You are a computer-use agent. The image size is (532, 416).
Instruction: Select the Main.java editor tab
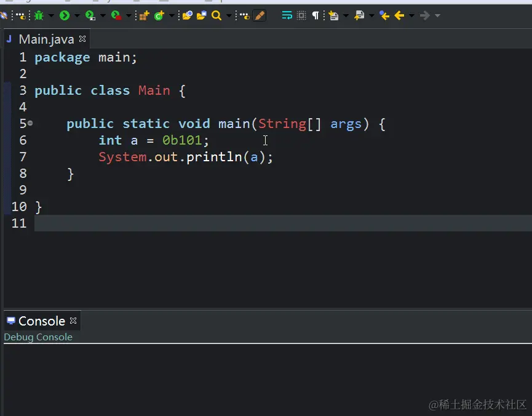click(x=47, y=39)
